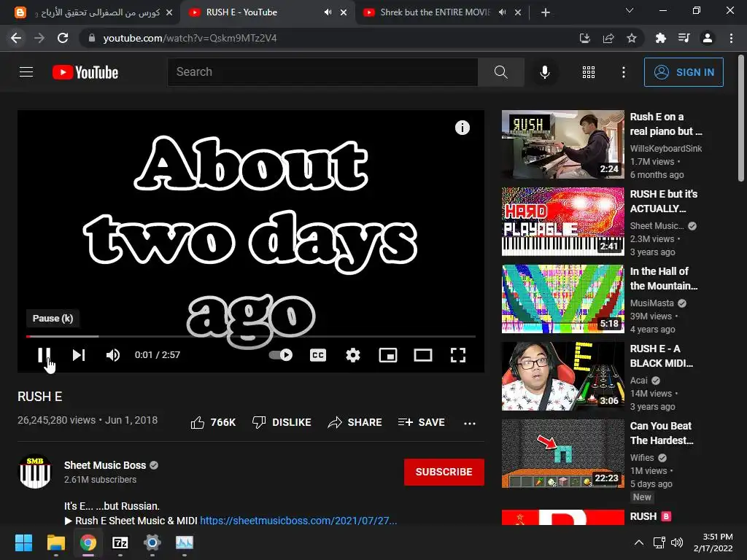This screenshot has height=560, width=747.
Task: Mute the RUSH E tab audio icon
Action: click(328, 12)
